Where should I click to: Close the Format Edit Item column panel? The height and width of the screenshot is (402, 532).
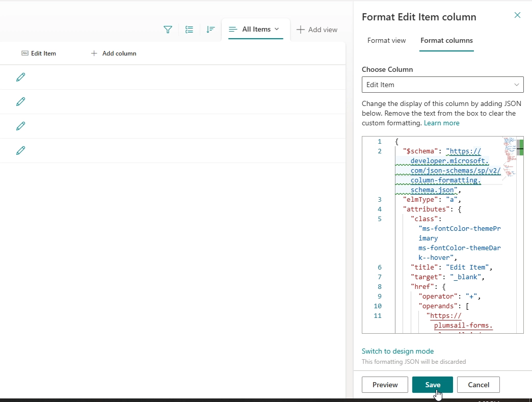[x=517, y=15]
